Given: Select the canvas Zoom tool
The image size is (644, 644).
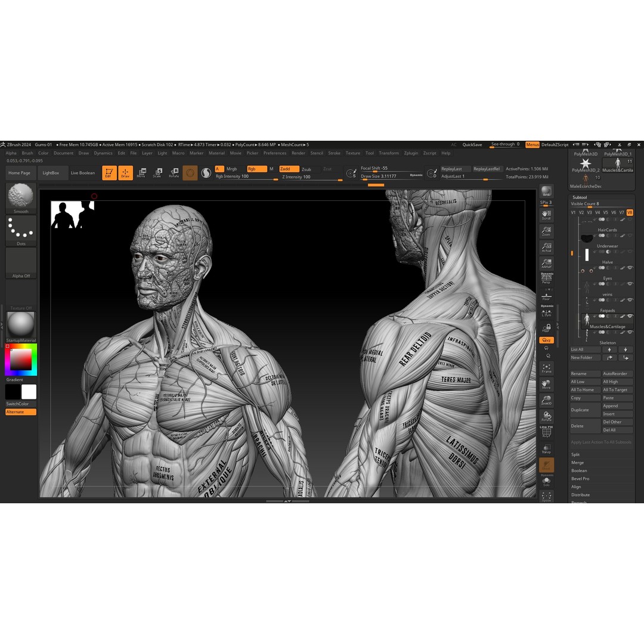Looking at the screenshot, I should pos(546,231).
